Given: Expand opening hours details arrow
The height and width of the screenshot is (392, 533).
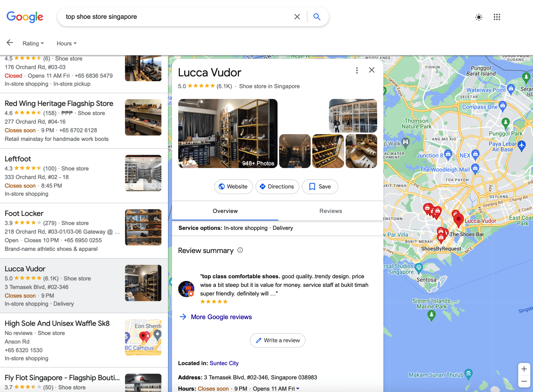Looking at the screenshot, I should tap(298, 389).
